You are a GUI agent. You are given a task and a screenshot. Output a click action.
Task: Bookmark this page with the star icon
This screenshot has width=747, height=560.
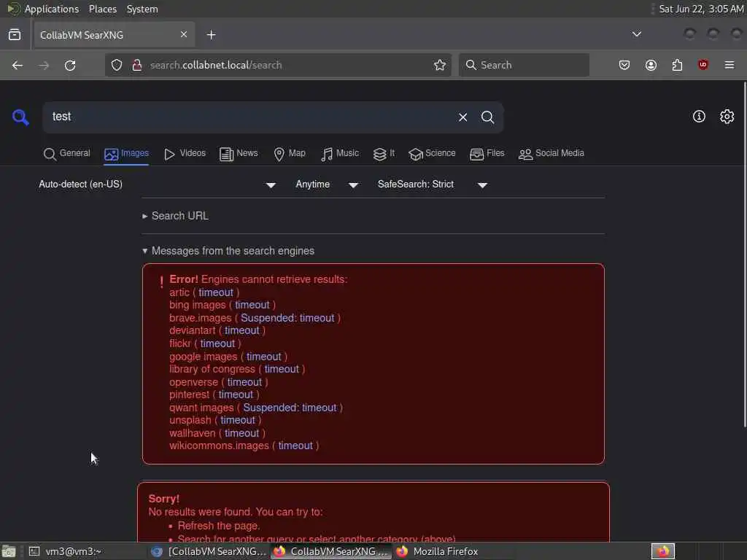[440, 65]
